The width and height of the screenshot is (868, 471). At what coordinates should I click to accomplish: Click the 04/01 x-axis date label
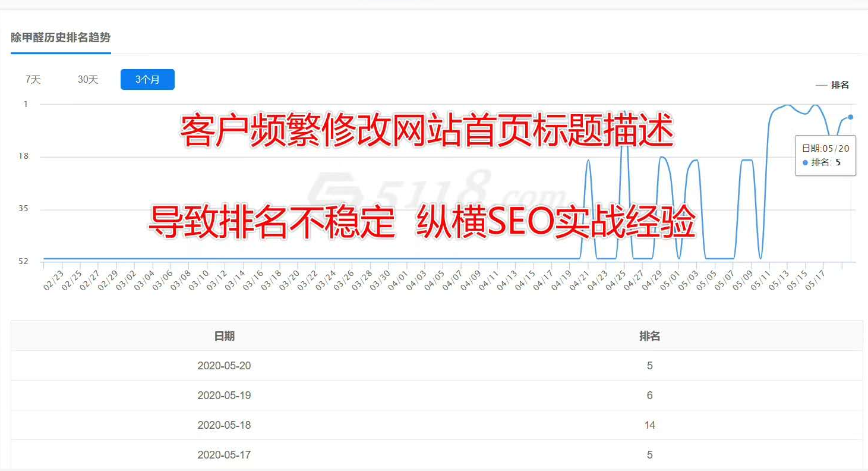pyautogui.click(x=398, y=278)
